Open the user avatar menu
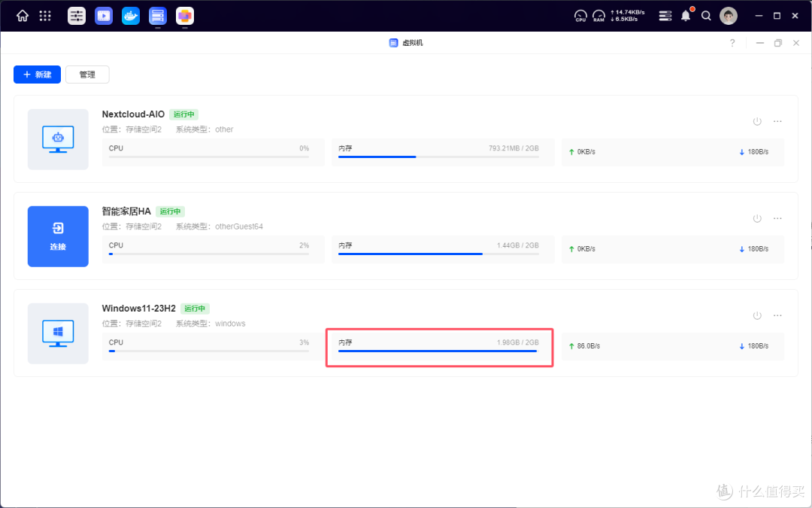Image resolution: width=812 pixels, height=508 pixels. (729, 16)
